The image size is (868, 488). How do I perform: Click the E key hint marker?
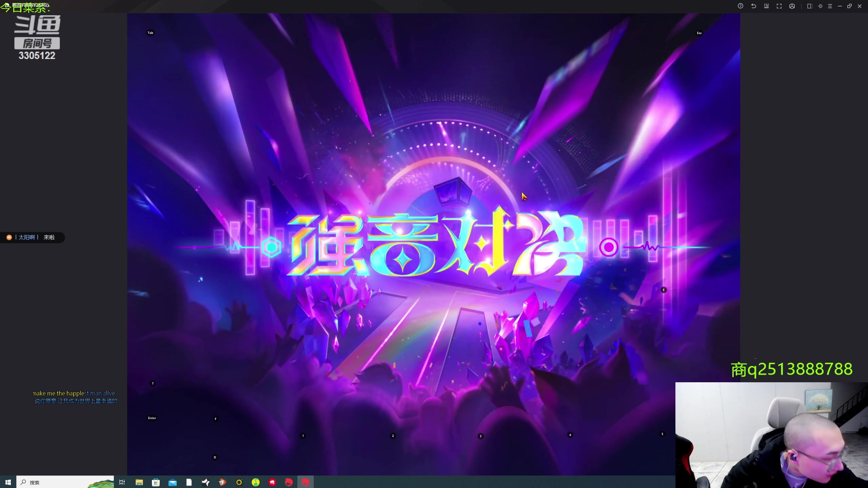(664, 290)
